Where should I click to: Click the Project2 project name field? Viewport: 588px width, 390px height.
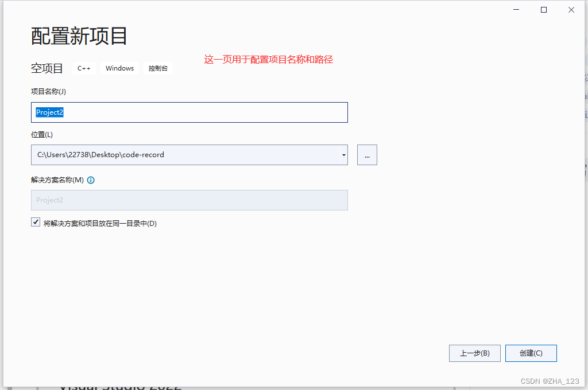189,112
